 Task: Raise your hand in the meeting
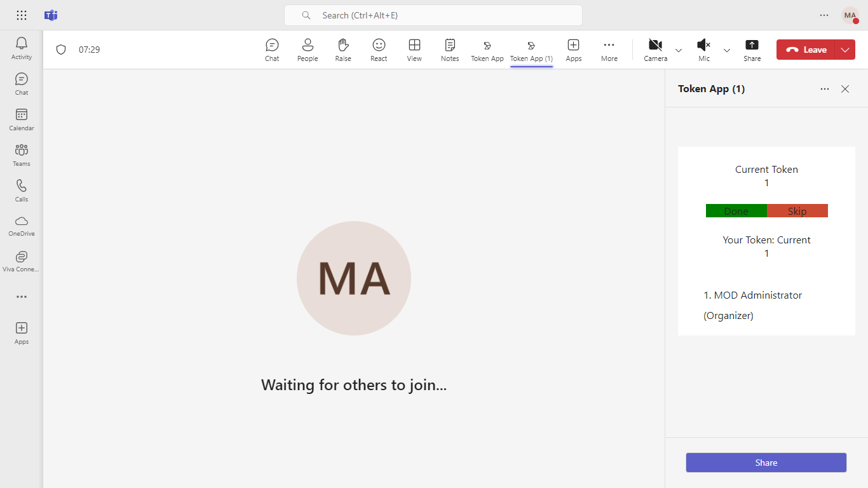pos(343,50)
